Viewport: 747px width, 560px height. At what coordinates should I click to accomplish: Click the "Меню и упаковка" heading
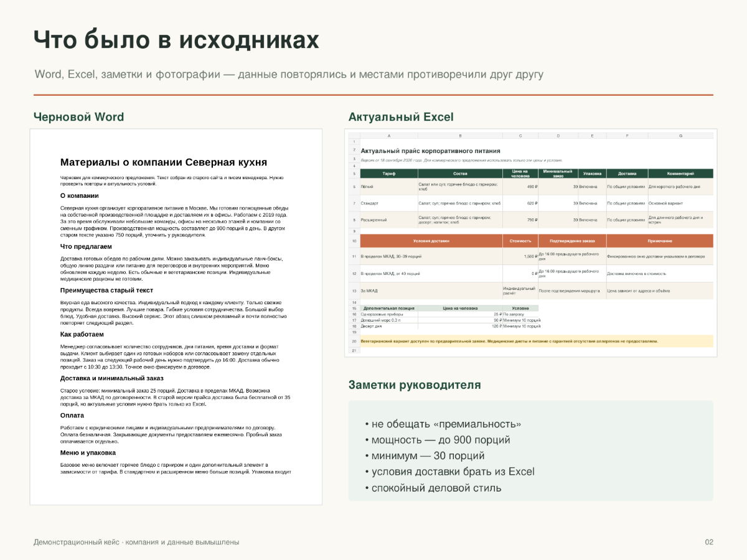point(88,453)
